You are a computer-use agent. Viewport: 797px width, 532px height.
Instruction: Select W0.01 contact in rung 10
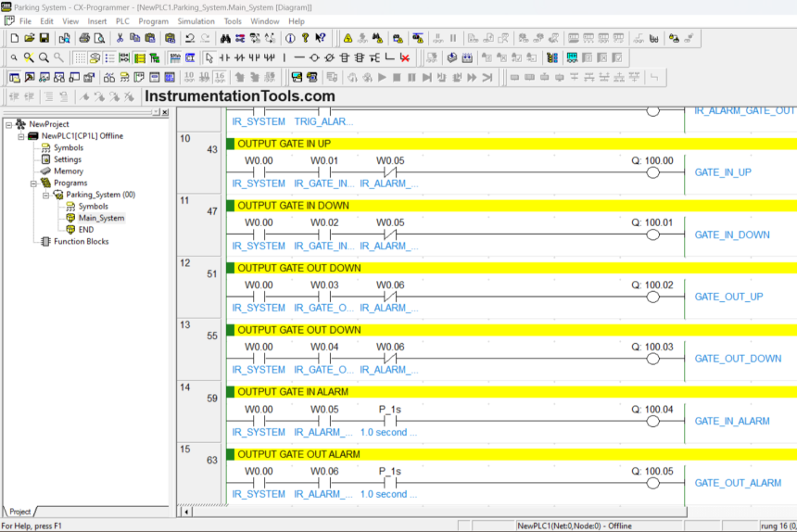(323, 172)
